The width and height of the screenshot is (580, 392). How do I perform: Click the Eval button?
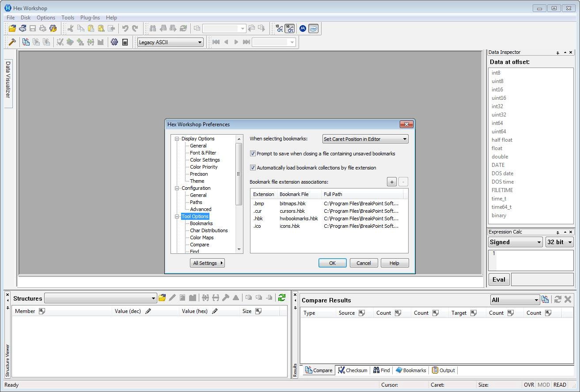click(499, 279)
